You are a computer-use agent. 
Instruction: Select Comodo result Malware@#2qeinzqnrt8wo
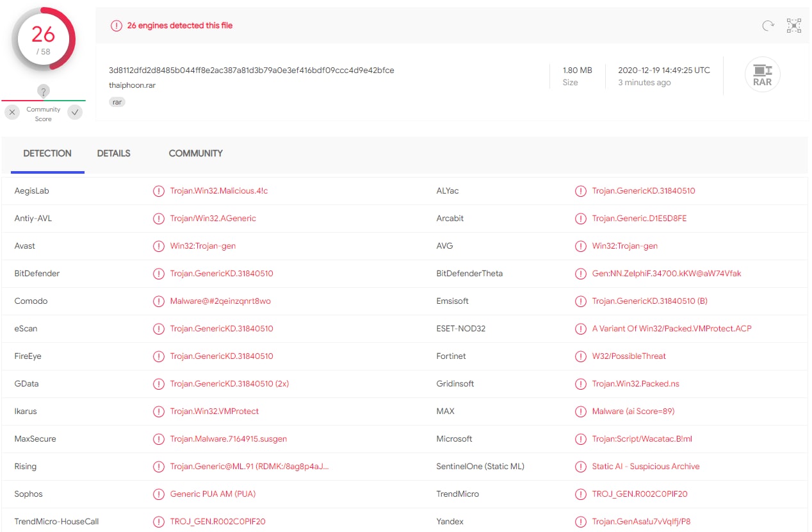point(220,301)
